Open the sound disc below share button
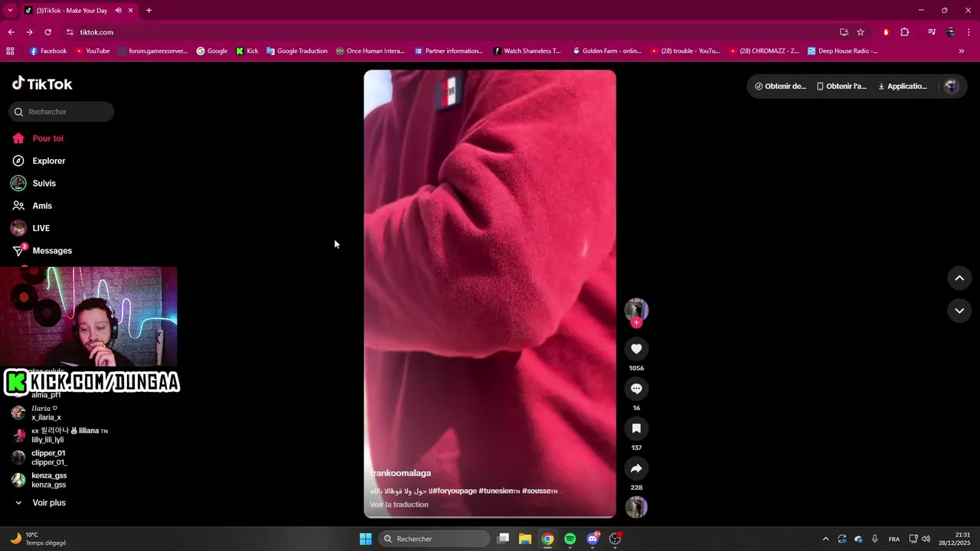Image resolution: width=980 pixels, height=551 pixels. point(636,507)
